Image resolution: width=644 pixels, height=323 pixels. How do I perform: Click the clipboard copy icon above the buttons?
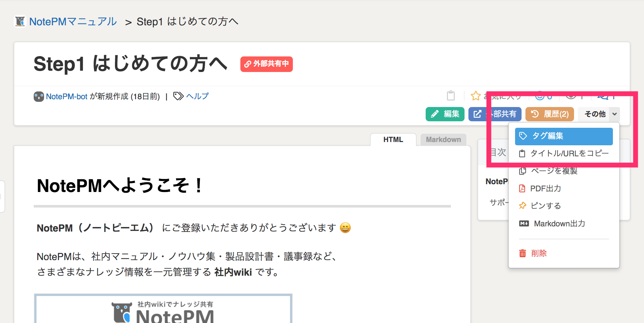click(451, 96)
